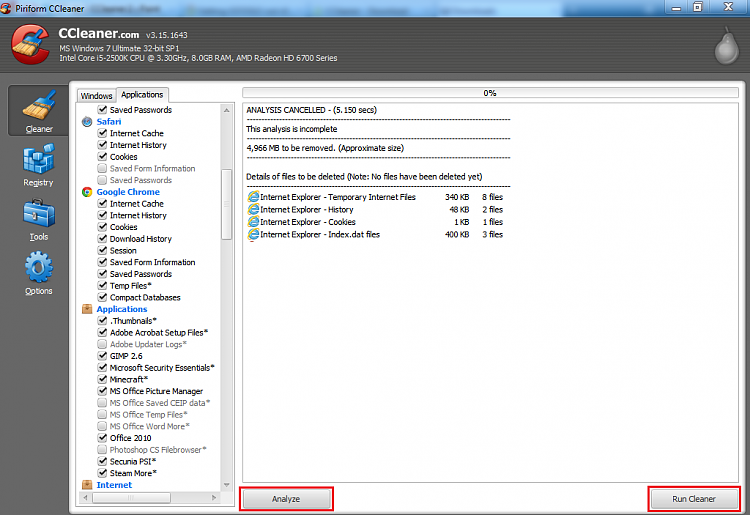750x515 pixels.
Task: Toggle GIMP 2.6 checkbox
Action: [102, 356]
